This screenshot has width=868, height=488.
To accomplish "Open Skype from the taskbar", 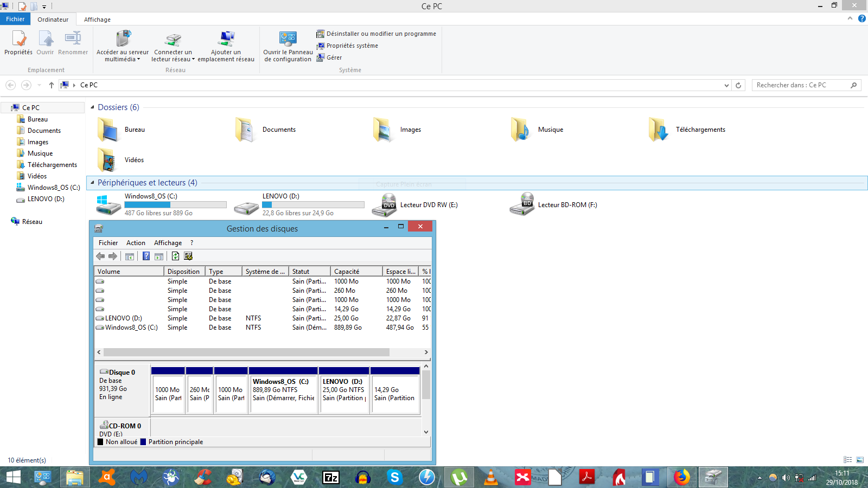I will [x=395, y=477].
